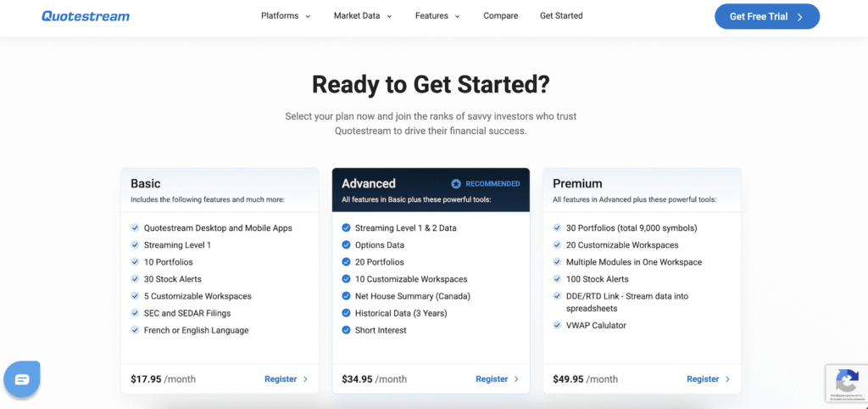Click checkmark beside Options Data

[346, 245]
